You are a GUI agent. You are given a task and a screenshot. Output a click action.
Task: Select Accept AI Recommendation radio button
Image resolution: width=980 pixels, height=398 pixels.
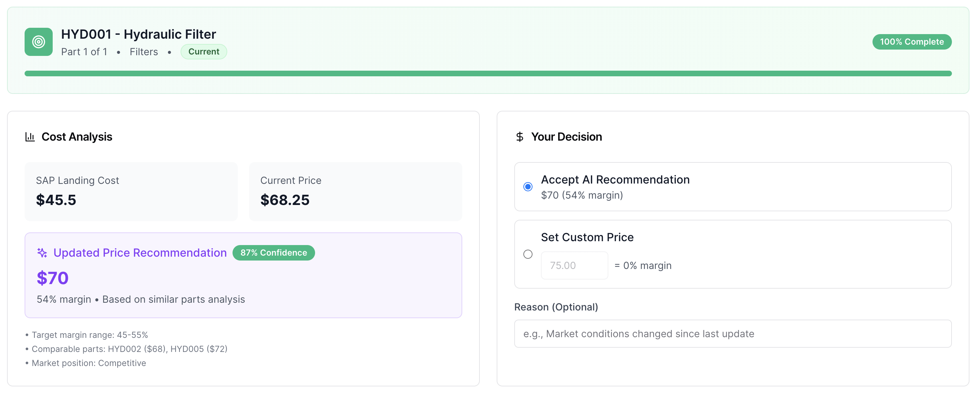pyautogui.click(x=528, y=187)
